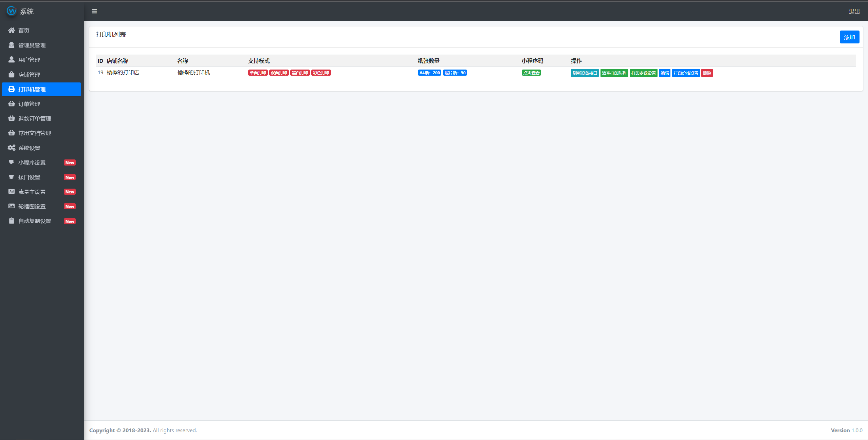Click the 店铺管理 lock icon

[x=12, y=74]
